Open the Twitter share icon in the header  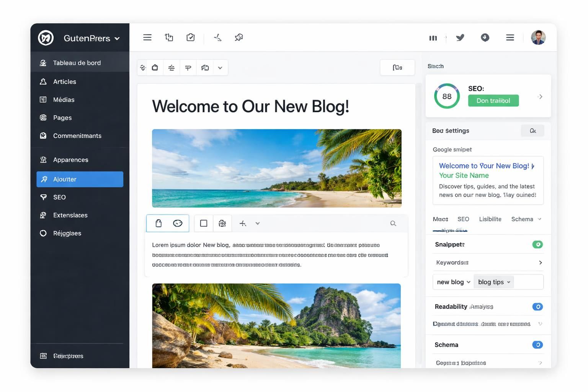click(460, 38)
